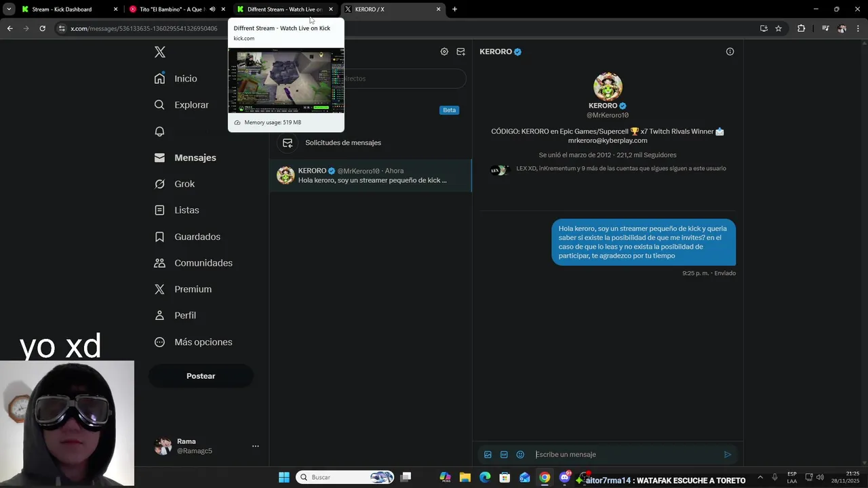Click the send message arrow

click(x=728, y=455)
